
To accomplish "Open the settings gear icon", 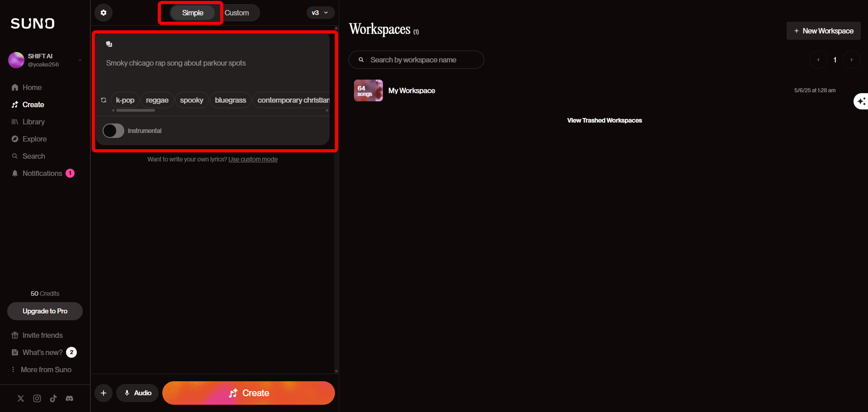I will pos(104,13).
